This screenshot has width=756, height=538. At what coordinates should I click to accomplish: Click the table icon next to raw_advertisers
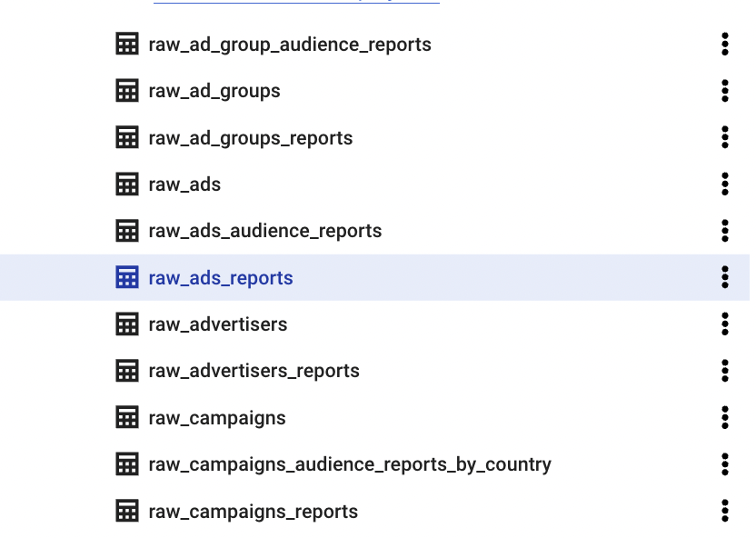coord(127,324)
